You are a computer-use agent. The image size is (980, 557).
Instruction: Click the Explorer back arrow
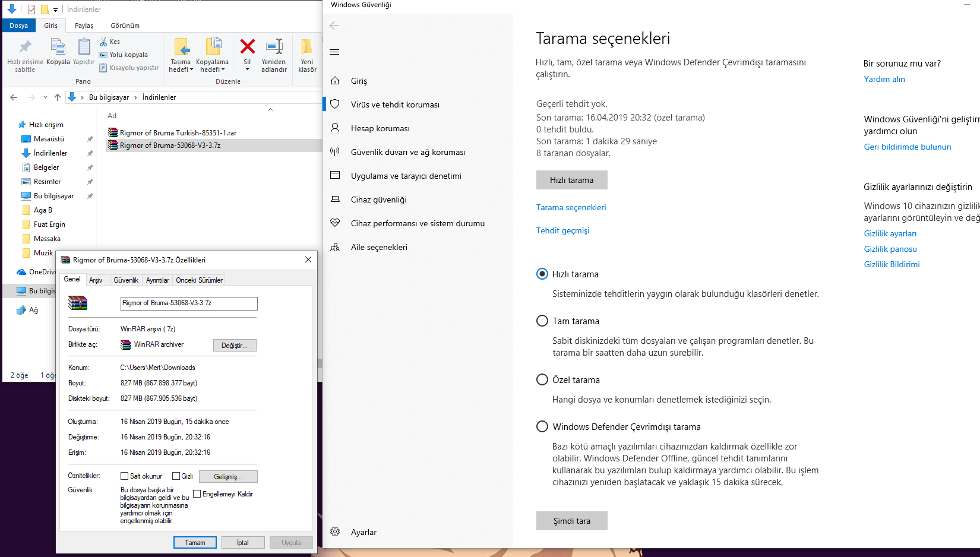coord(14,97)
